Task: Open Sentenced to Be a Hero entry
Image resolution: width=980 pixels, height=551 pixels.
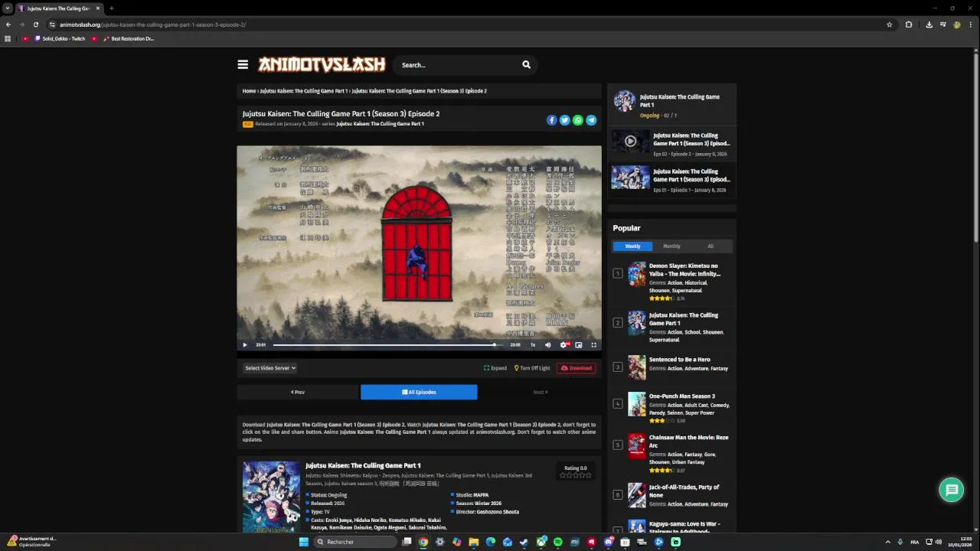Action: [679, 360]
